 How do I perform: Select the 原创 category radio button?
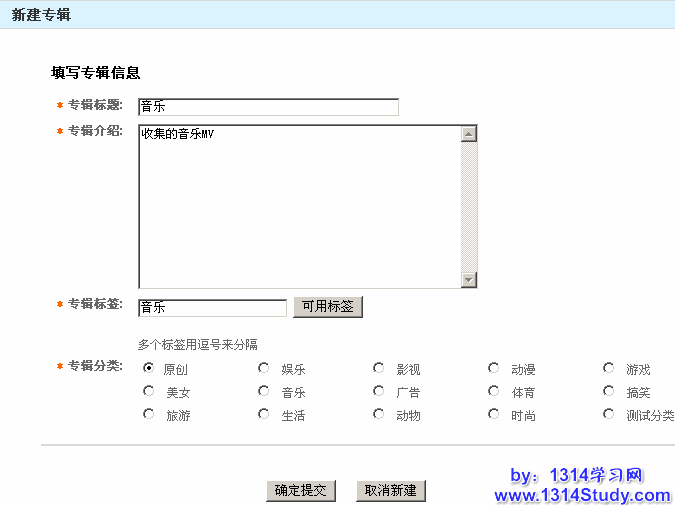(x=149, y=368)
